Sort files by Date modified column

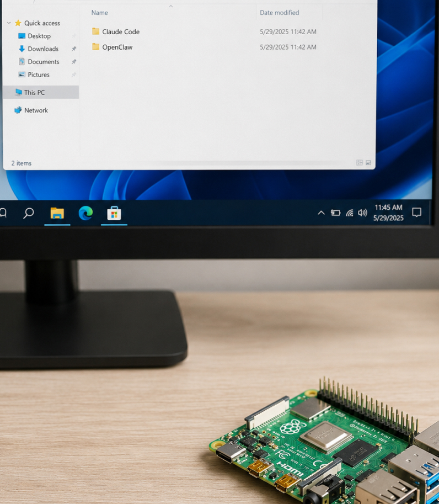pyautogui.click(x=279, y=13)
